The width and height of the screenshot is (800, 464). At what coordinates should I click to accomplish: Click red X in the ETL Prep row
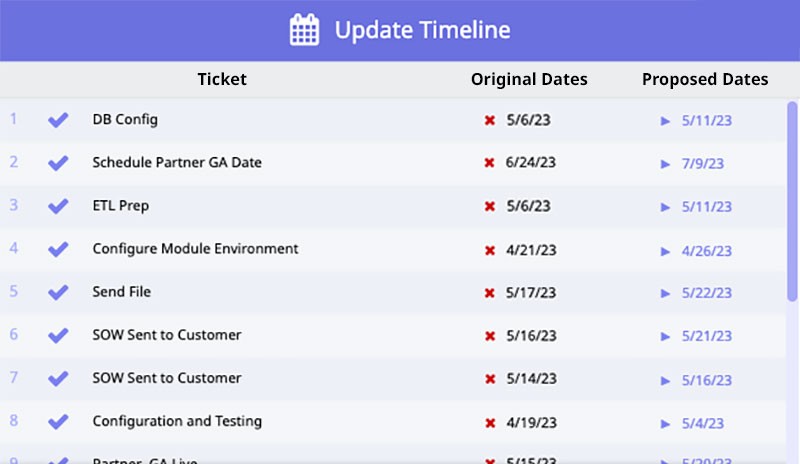490,206
